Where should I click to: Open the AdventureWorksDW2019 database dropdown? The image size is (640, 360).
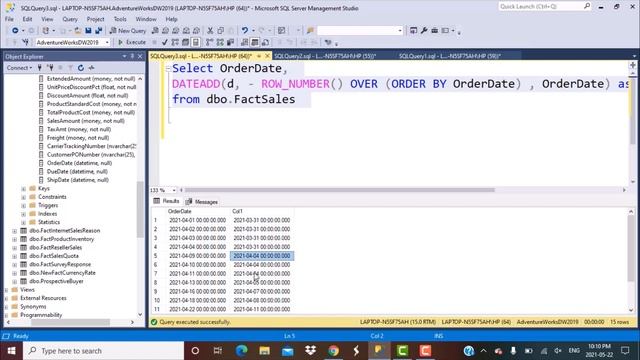(107, 42)
